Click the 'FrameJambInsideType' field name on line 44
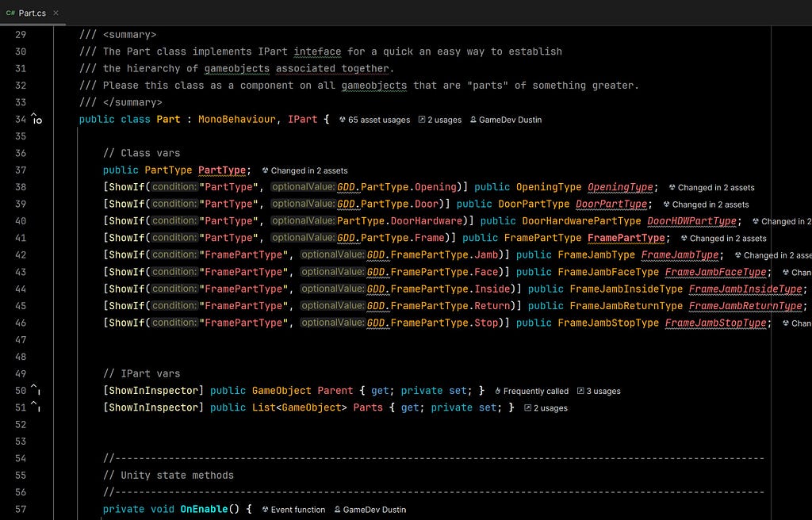The height and width of the screenshot is (520, 812). coord(745,289)
